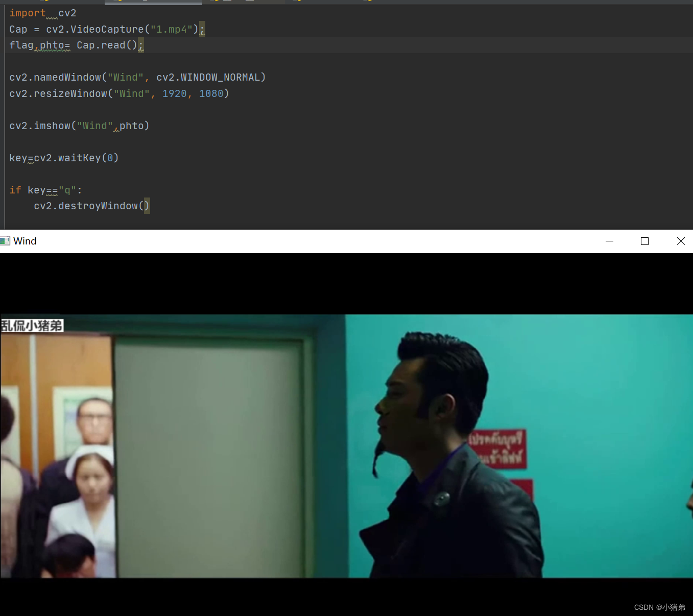Viewport: 693px width, 616px height.
Task: Click the cv2.resizeWindow code line
Action: 120,94
